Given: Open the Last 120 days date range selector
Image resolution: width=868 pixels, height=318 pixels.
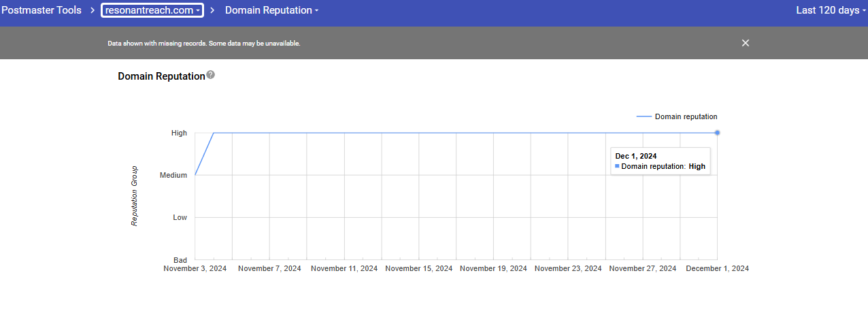Looking at the screenshot, I should [831, 10].
